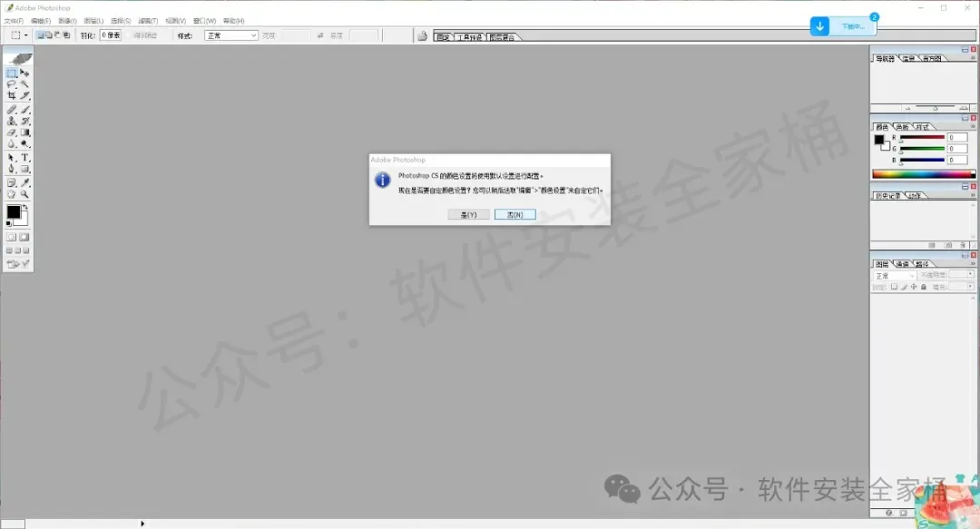
Task: Expand the History palette menu arrow
Action: [x=973, y=196]
